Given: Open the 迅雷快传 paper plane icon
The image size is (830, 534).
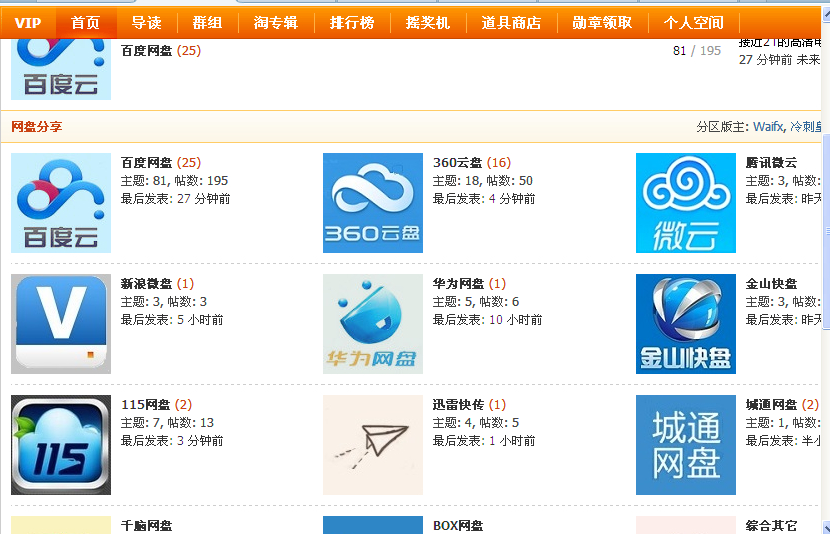Looking at the screenshot, I should (373, 445).
